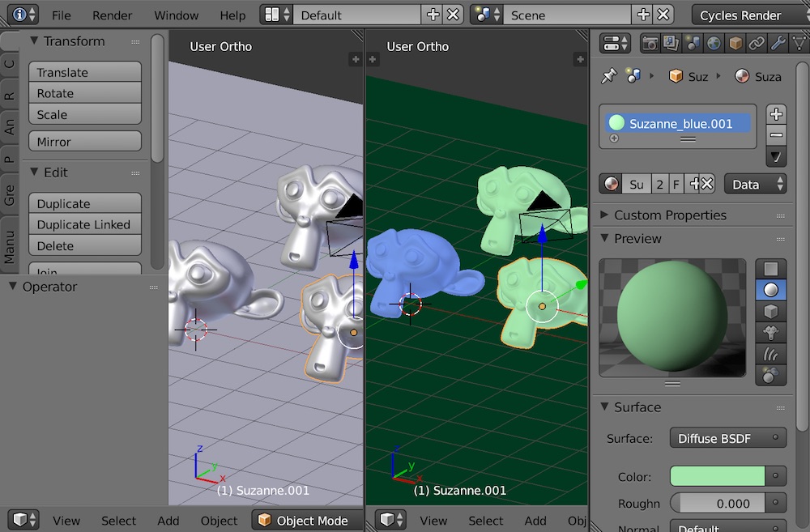This screenshot has height=532, width=810.
Task: Toggle fake user F button
Action: (676, 185)
